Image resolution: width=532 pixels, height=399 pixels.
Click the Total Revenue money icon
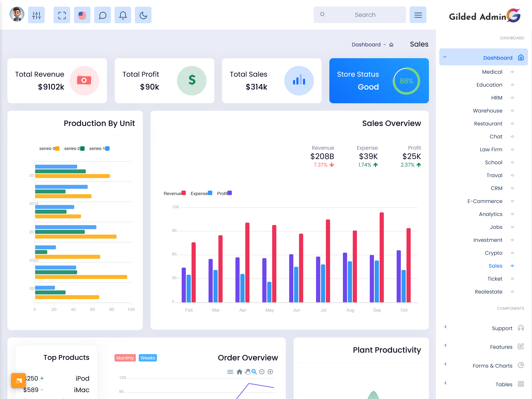pos(84,81)
